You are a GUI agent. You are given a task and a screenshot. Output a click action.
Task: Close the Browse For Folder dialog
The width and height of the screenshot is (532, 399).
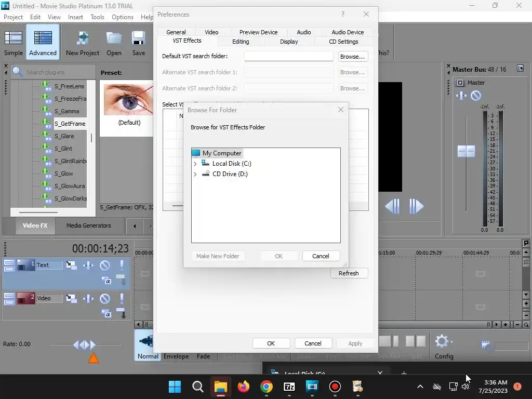point(341,110)
